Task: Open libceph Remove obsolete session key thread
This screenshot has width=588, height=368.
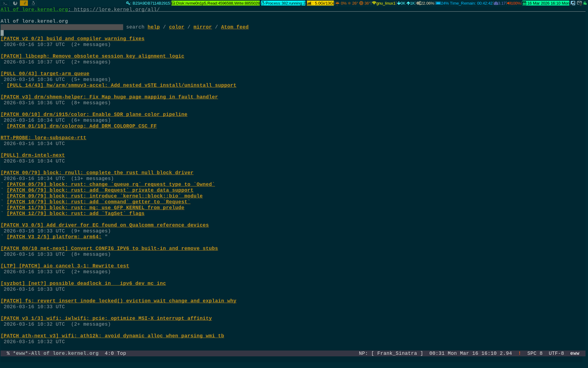Action: point(92,56)
